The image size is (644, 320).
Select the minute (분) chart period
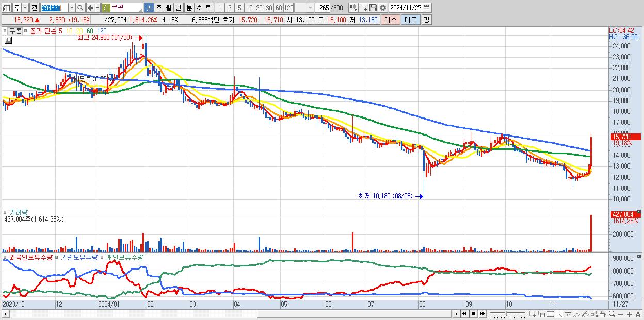[189, 8]
